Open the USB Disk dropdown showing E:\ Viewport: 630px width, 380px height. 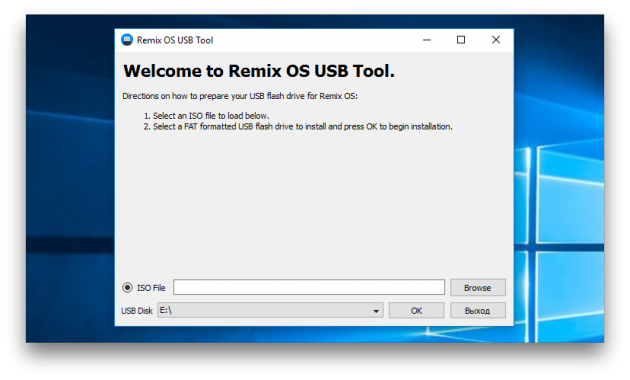point(270,311)
